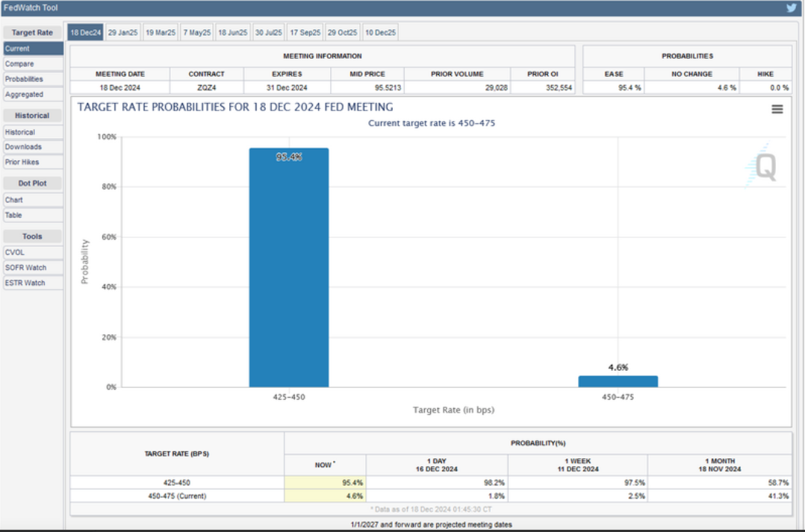Open the Downloads section
Image resolution: width=805 pixels, height=532 pixels.
(x=33, y=147)
